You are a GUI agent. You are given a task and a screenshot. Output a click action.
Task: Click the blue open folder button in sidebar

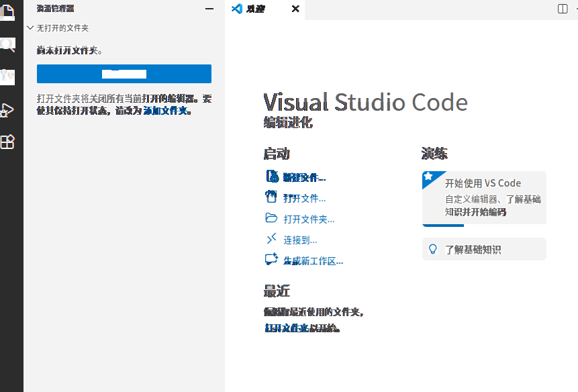(124, 74)
